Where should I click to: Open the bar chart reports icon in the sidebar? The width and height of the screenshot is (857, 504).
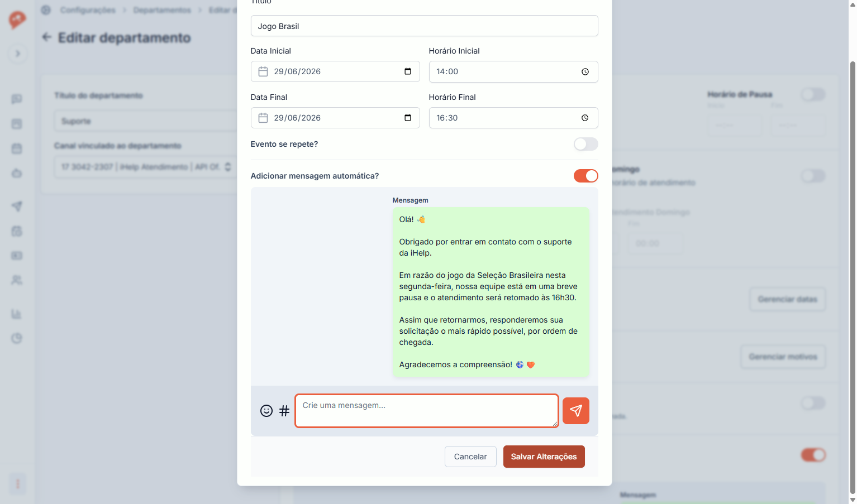[x=17, y=314]
